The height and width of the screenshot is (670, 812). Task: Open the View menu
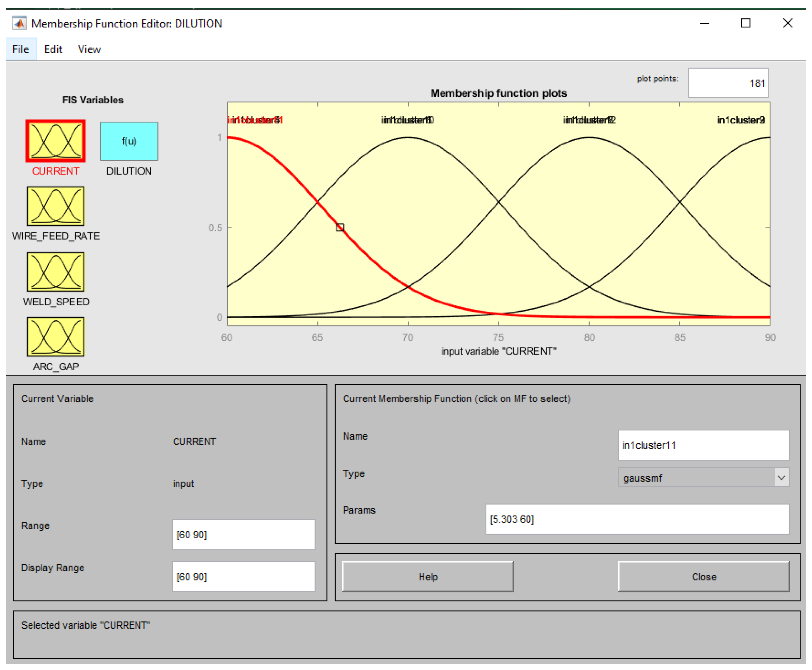pyautogui.click(x=89, y=50)
